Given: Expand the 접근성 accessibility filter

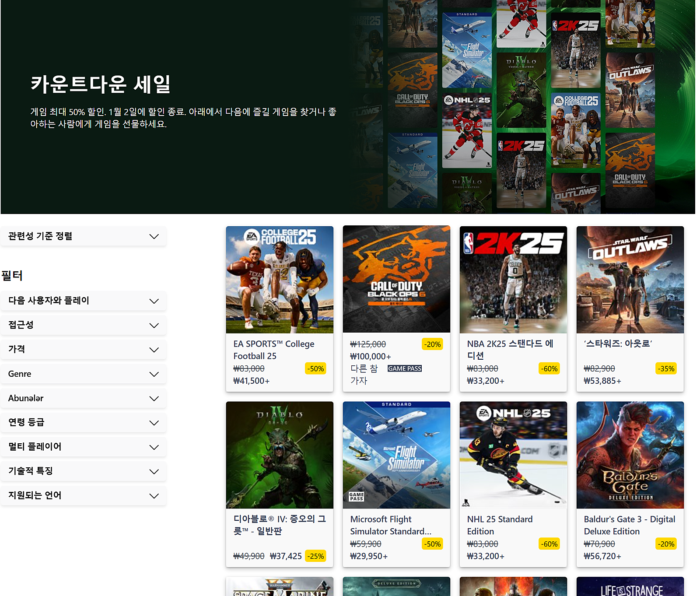Looking at the screenshot, I should pyautogui.click(x=83, y=325).
